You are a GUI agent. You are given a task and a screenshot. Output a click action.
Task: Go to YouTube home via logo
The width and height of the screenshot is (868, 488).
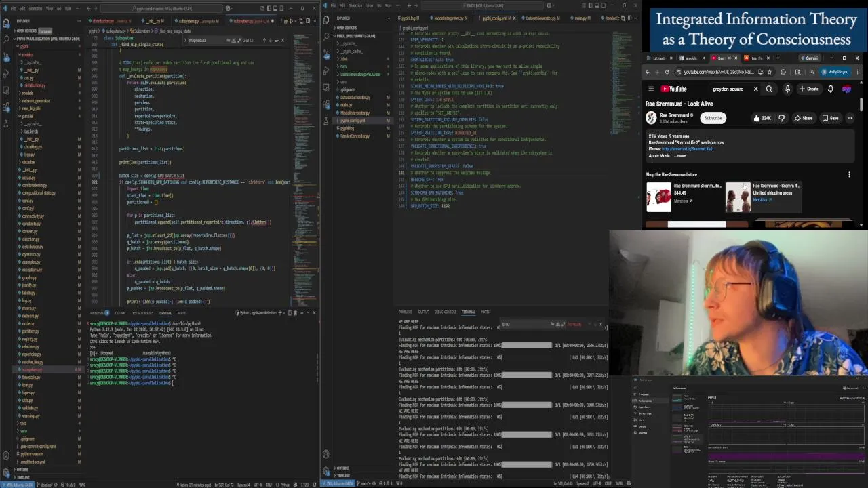673,89
